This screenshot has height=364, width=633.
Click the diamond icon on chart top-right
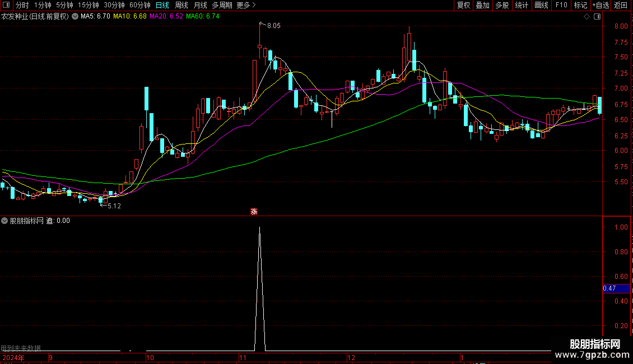(x=587, y=17)
